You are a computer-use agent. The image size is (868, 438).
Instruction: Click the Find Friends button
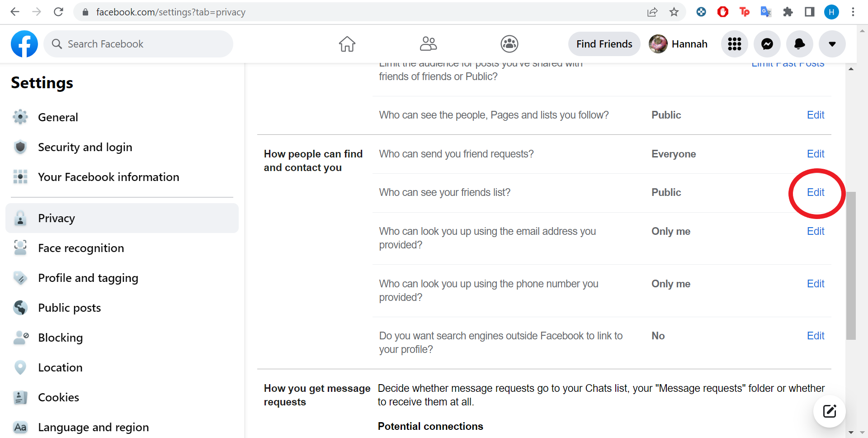604,44
